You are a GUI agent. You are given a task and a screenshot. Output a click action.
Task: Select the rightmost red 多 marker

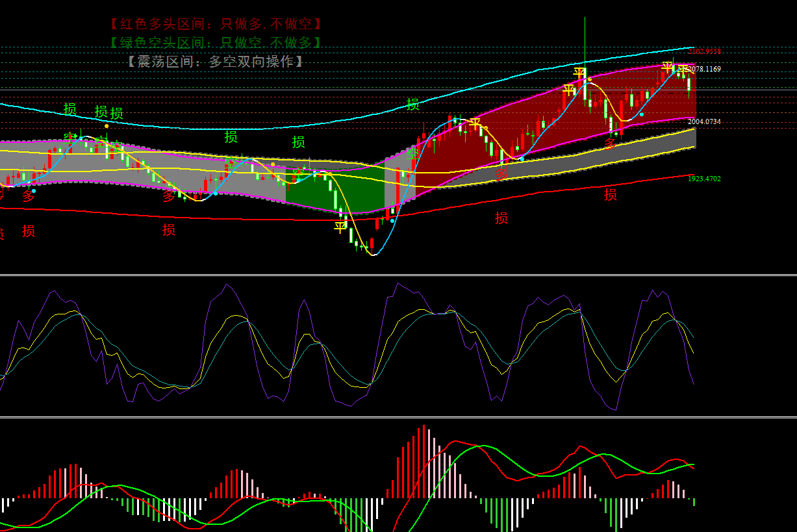pyautogui.click(x=611, y=143)
